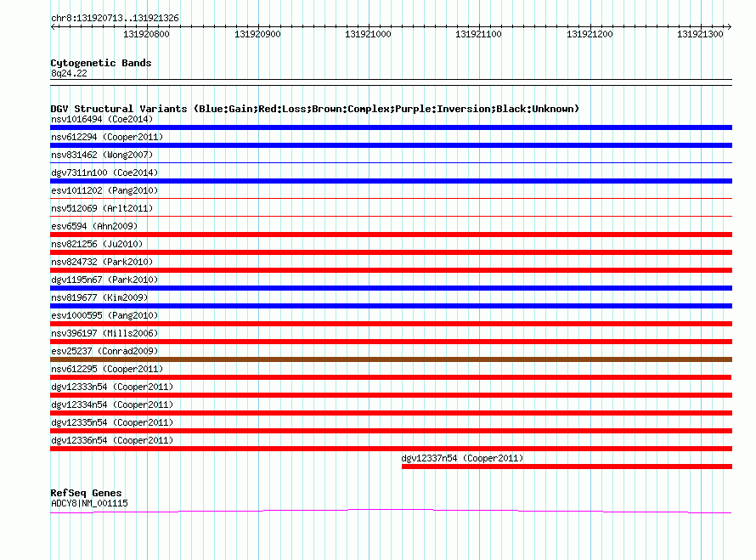Open the dgv12333n54 (Cooper2011) label
The width and height of the screenshot is (756, 560).
(112, 387)
